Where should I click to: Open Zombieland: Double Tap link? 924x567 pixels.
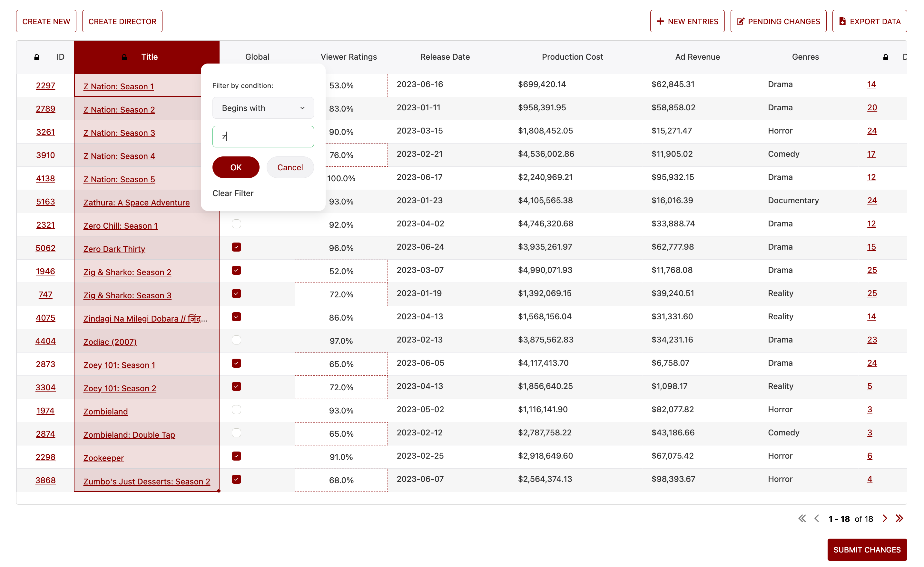click(129, 434)
